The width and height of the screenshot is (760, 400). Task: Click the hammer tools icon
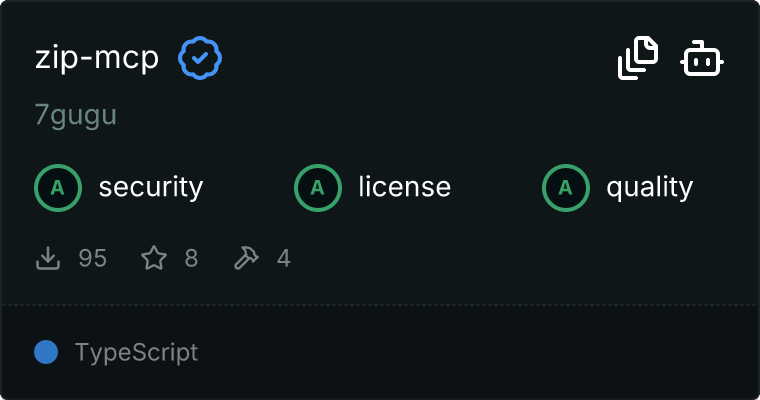click(x=245, y=259)
